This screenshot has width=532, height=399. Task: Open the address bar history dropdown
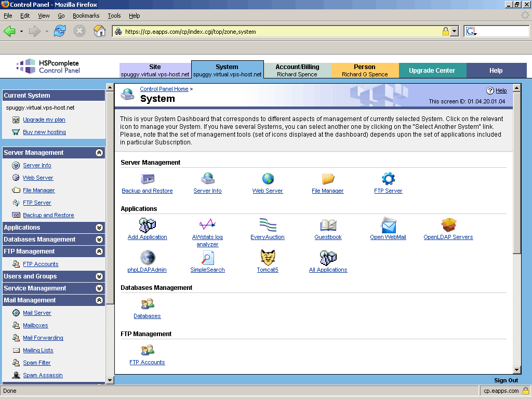(455, 32)
